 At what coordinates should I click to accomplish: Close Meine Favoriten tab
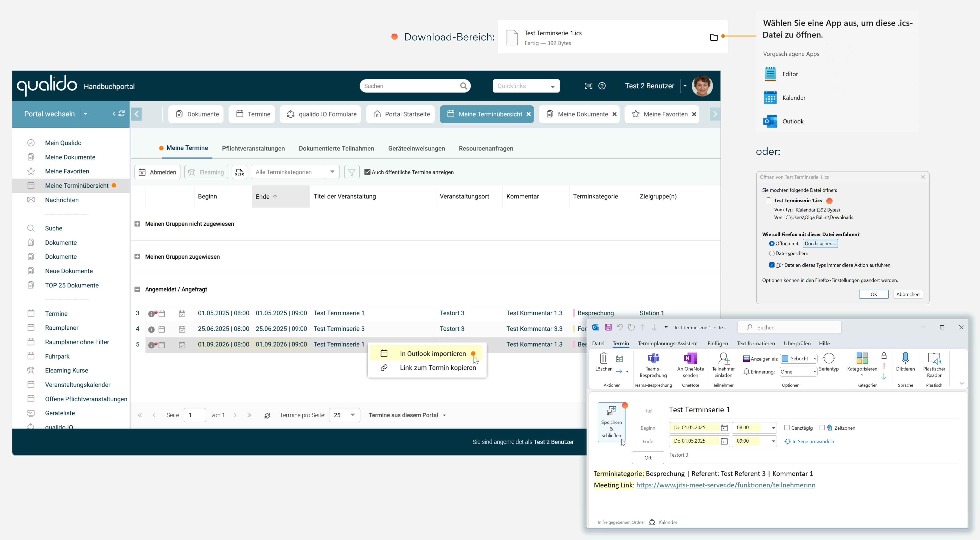(694, 114)
